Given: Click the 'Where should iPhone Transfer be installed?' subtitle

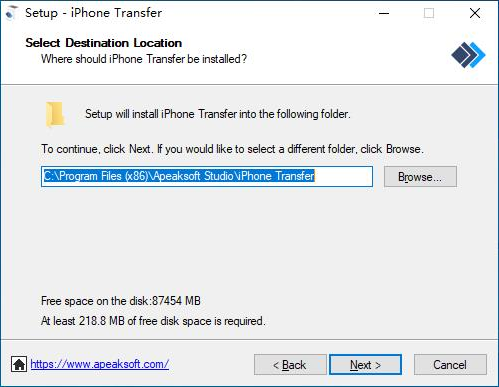Looking at the screenshot, I should [144, 59].
